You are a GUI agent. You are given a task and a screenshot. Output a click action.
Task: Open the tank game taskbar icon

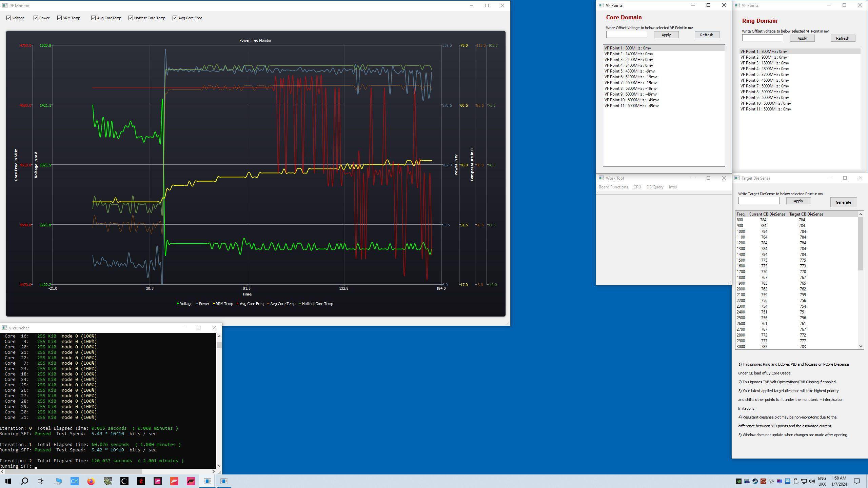108,481
